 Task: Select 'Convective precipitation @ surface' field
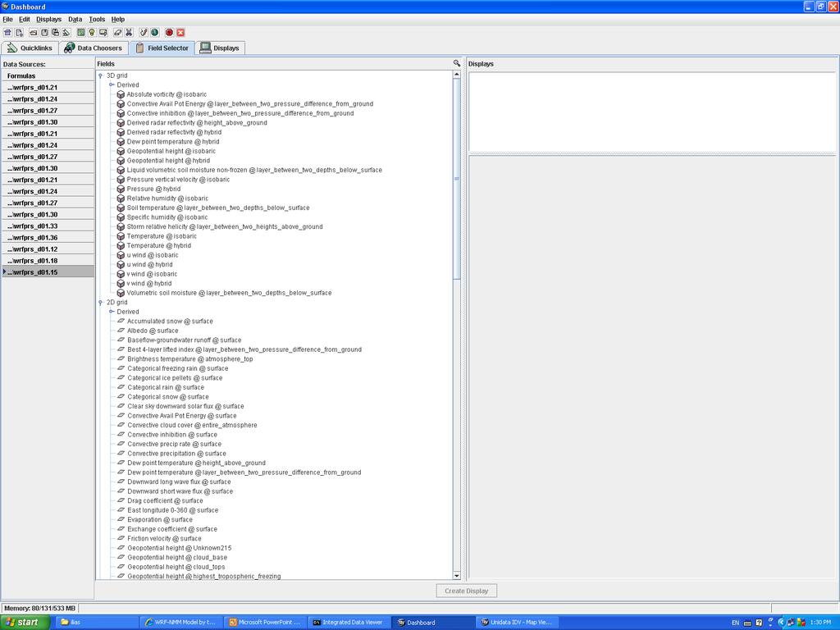[176, 454]
